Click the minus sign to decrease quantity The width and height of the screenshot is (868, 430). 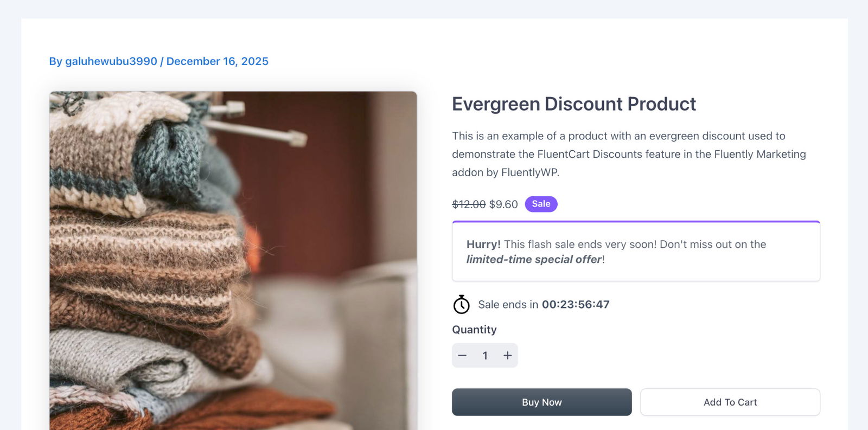coord(463,355)
